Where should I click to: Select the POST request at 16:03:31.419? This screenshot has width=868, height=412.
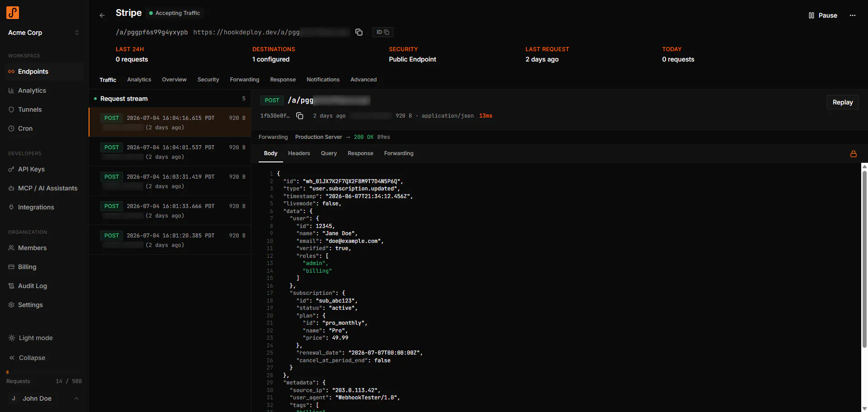(x=170, y=181)
